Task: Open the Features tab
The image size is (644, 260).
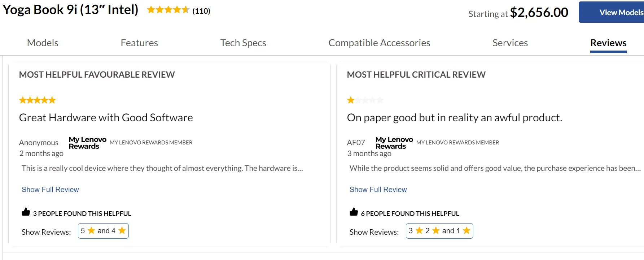Action: point(139,43)
